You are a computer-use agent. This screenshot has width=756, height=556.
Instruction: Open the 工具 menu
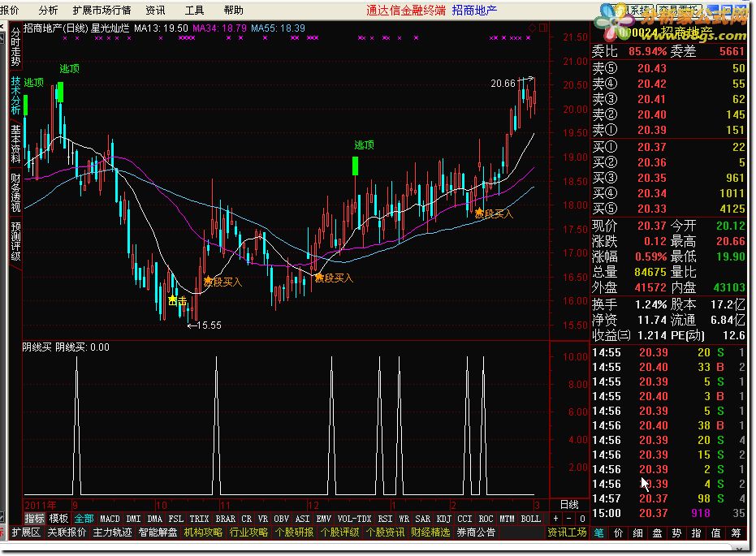(x=195, y=10)
